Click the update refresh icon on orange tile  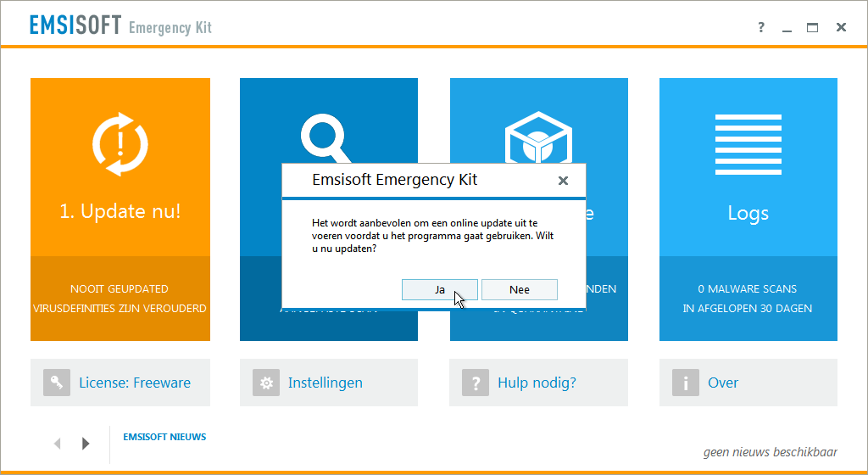(x=120, y=144)
